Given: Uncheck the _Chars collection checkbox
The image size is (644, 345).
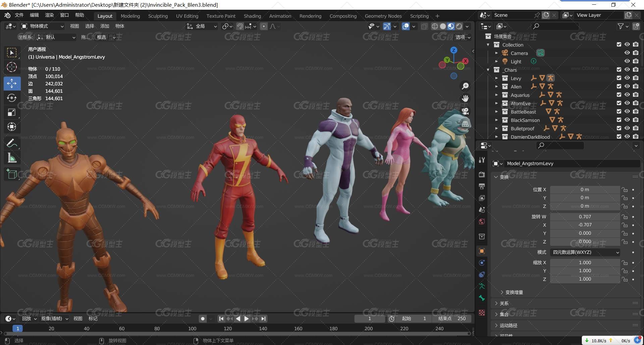Looking at the screenshot, I should point(619,70).
